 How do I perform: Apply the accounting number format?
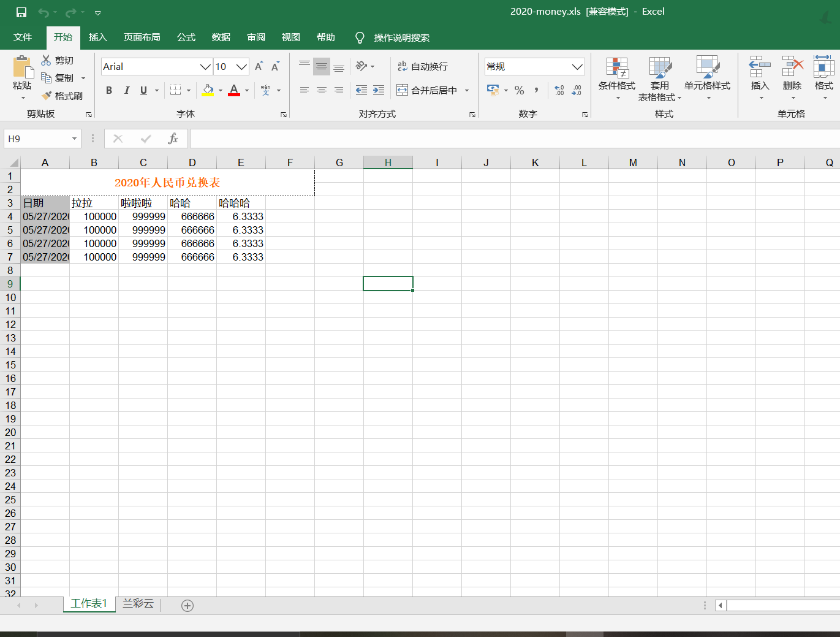coord(493,90)
